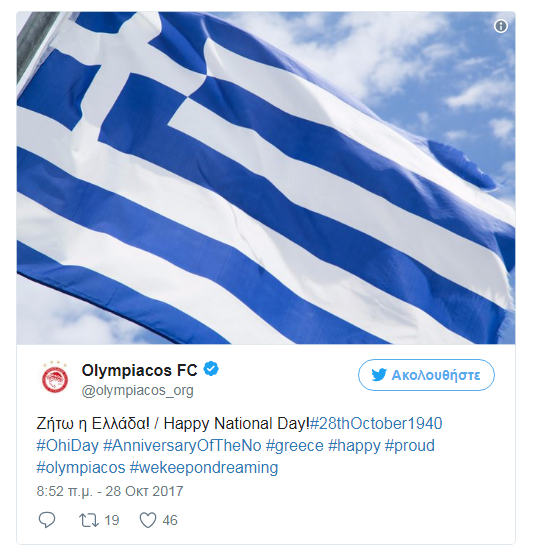Open the #wekeepondreaming hashtag

click(204, 467)
